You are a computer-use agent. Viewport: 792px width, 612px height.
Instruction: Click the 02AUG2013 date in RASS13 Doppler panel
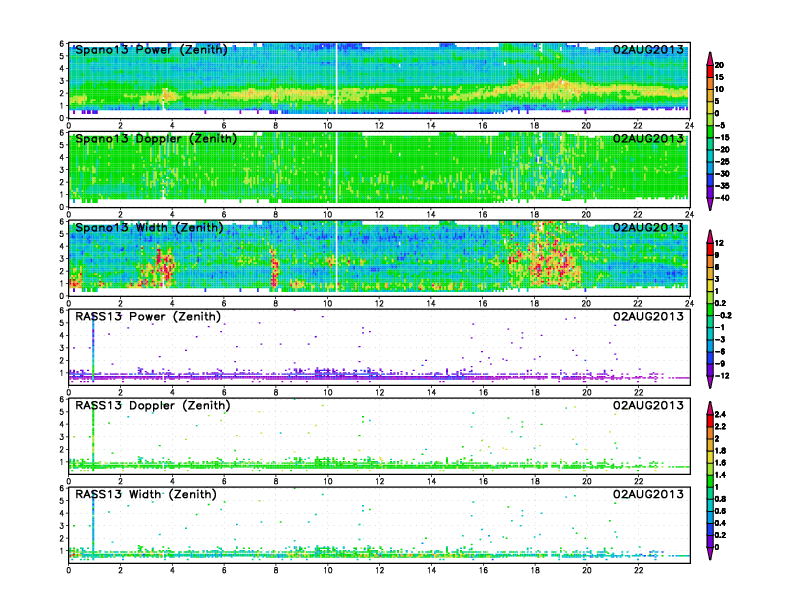[x=648, y=405]
